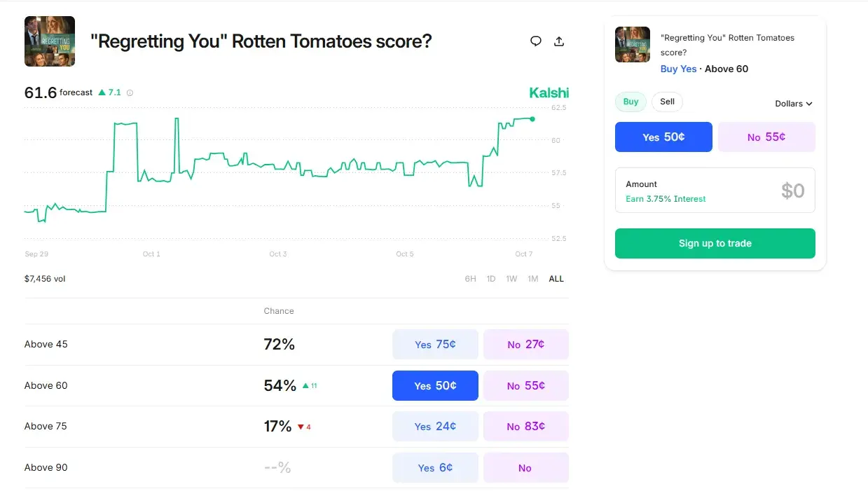Click the Buy Yes · Above 60 link

click(703, 69)
